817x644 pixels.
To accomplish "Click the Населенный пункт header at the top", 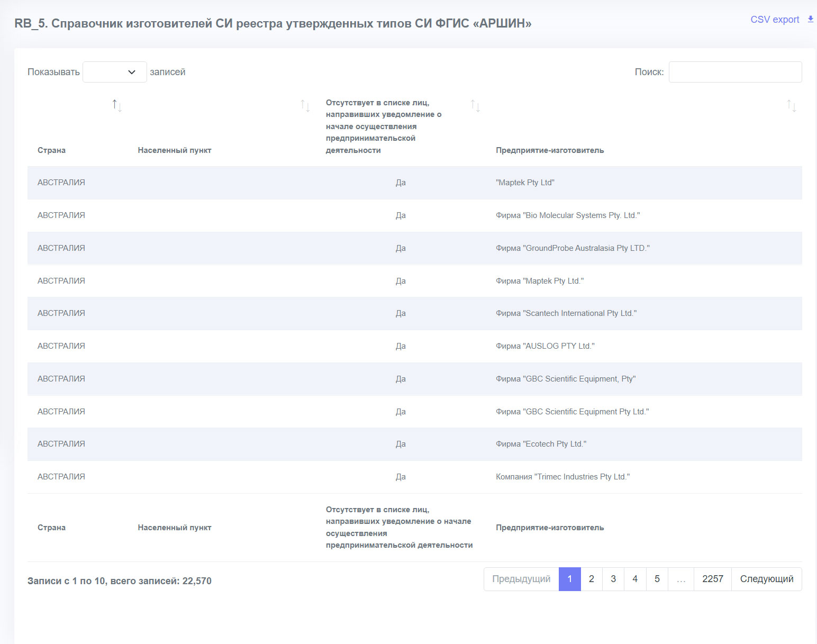I will pos(175,150).
